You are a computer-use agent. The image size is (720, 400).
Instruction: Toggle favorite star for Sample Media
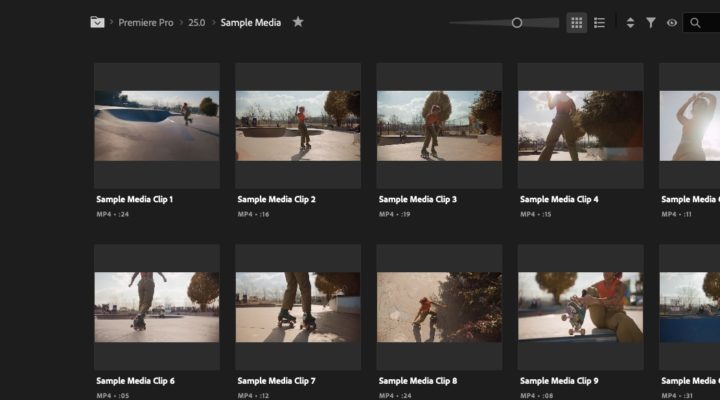pyautogui.click(x=298, y=22)
